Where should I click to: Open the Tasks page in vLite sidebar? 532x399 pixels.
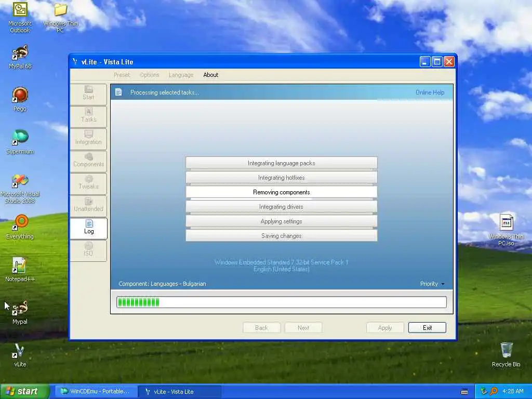[x=88, y=116]
